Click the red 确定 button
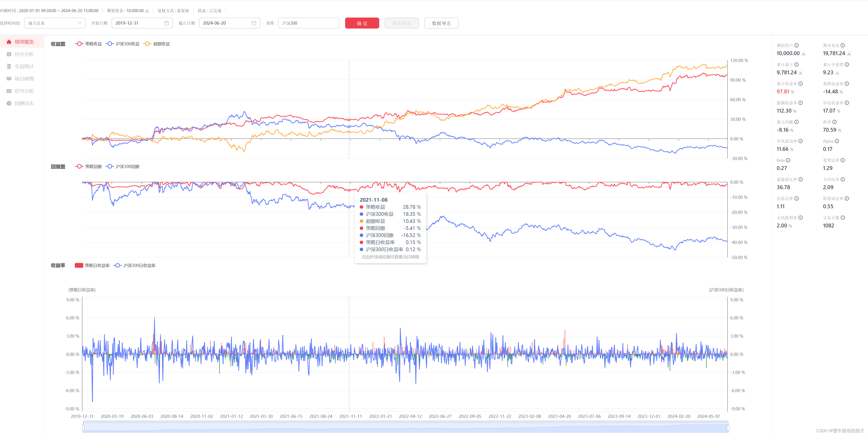868x435 pixels. pyautogui.click(x=362, y=23)
